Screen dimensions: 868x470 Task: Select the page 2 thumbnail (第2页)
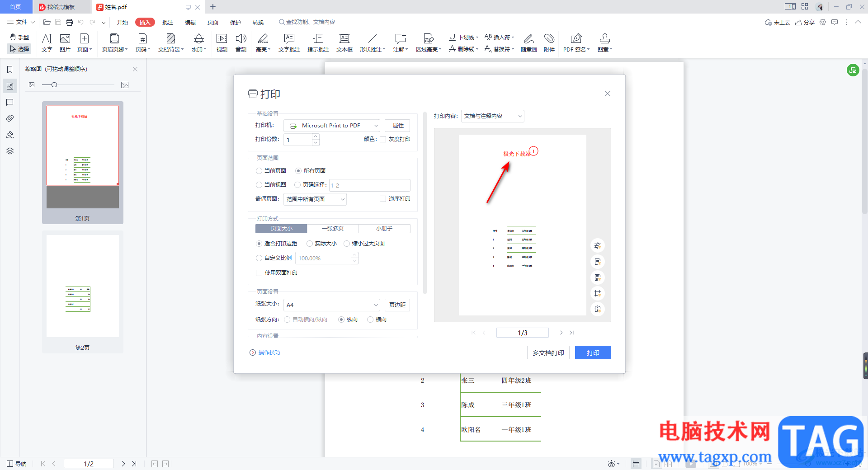(83, 292)
